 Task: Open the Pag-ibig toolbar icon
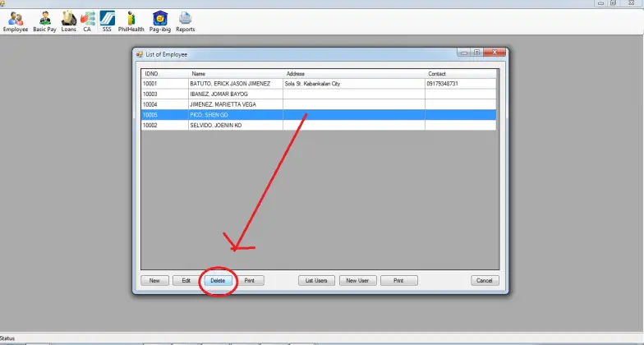coord(159,21)
